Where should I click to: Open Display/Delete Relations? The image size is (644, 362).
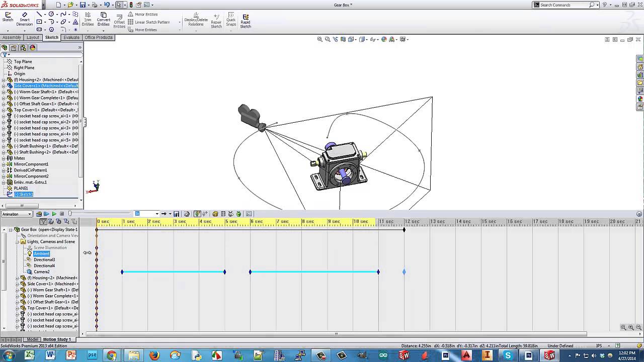click(x=196, y=20)
